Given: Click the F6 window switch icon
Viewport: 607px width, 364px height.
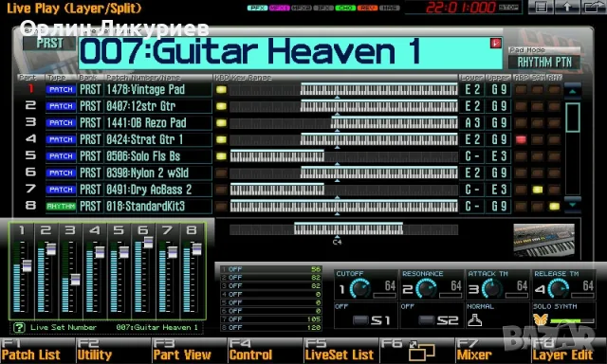Looking at the screenshot, I should (x=421, y=351).
